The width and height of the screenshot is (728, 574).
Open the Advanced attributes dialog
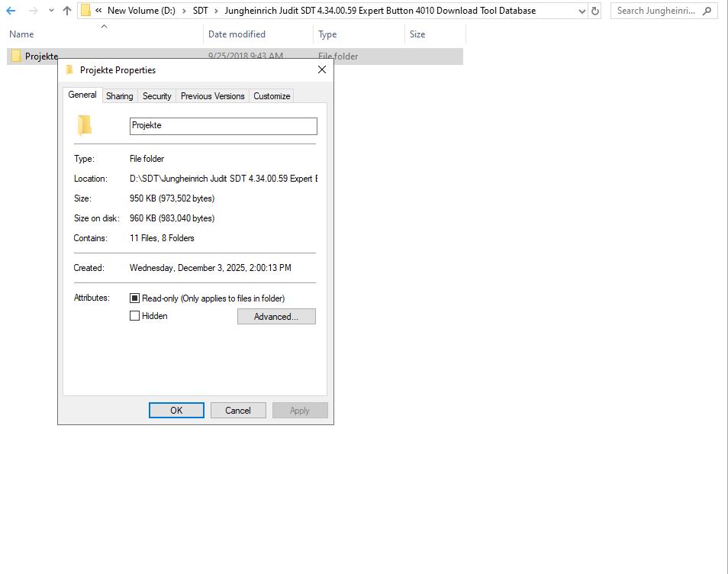[276, 316]
